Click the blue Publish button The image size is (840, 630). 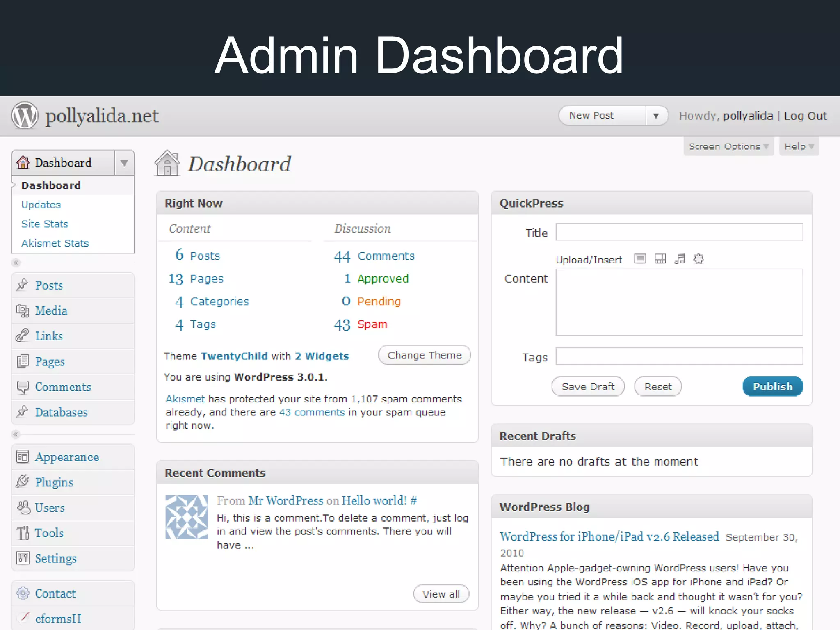(773, 386)
